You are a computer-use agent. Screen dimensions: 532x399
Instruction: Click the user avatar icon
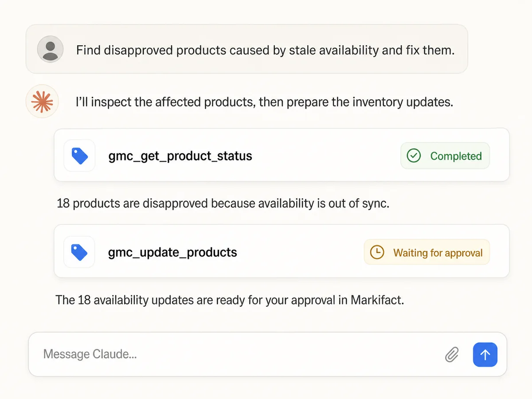click(50, 49)
